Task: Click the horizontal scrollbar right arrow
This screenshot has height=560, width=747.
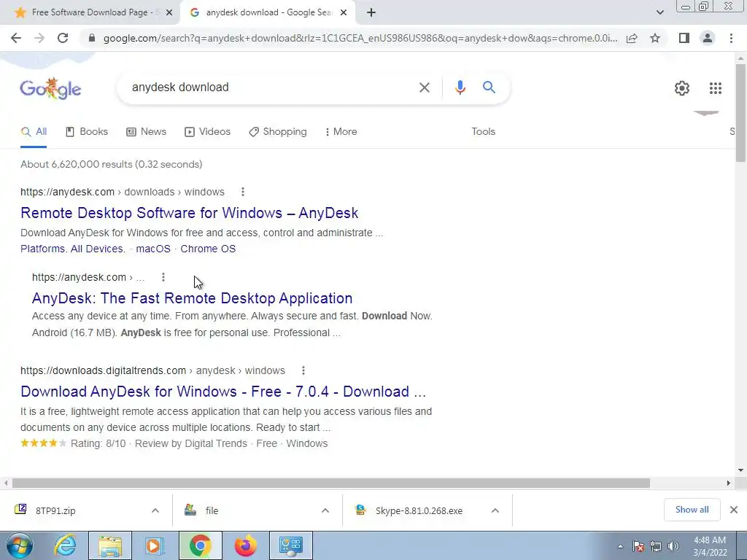Action: (x=729, y=483)
